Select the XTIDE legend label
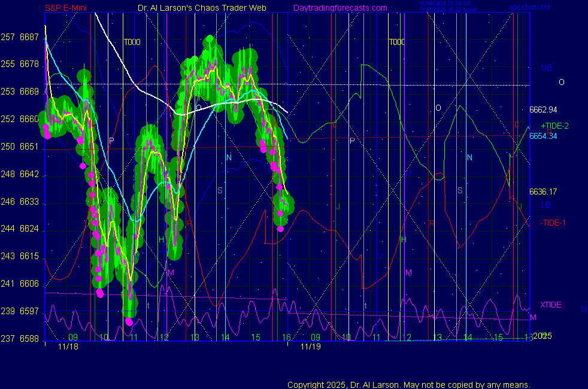This screenshot has height=389, width=588. [x=551, y=305]
